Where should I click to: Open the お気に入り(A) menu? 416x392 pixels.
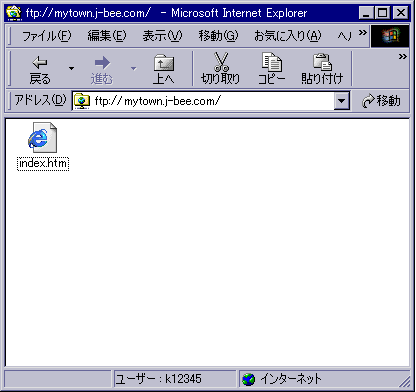pos(288,36)
